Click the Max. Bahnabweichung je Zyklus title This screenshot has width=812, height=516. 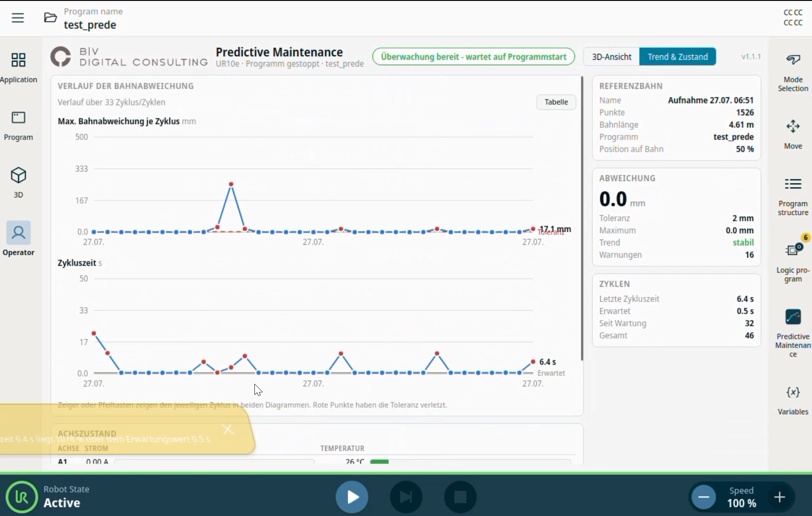(x=119, y=121)
